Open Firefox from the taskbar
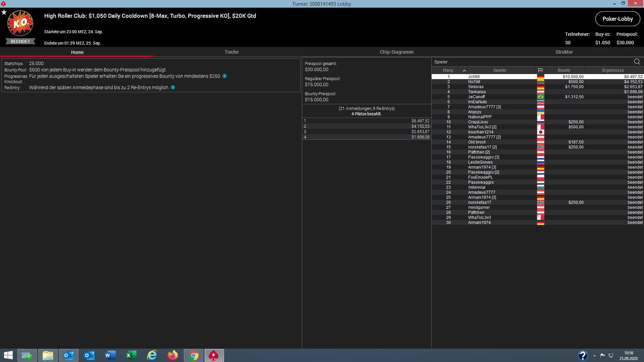644x362 pixels. (173, 355)
